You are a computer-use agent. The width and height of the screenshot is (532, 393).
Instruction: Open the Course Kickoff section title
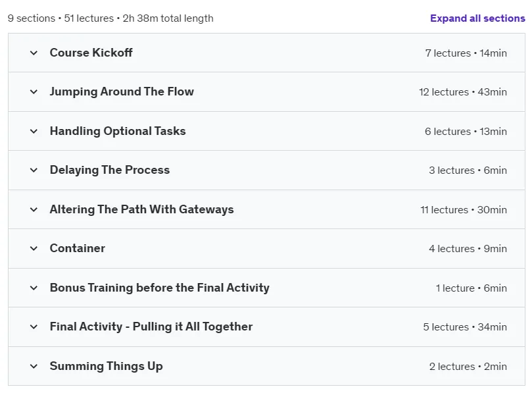91,53
